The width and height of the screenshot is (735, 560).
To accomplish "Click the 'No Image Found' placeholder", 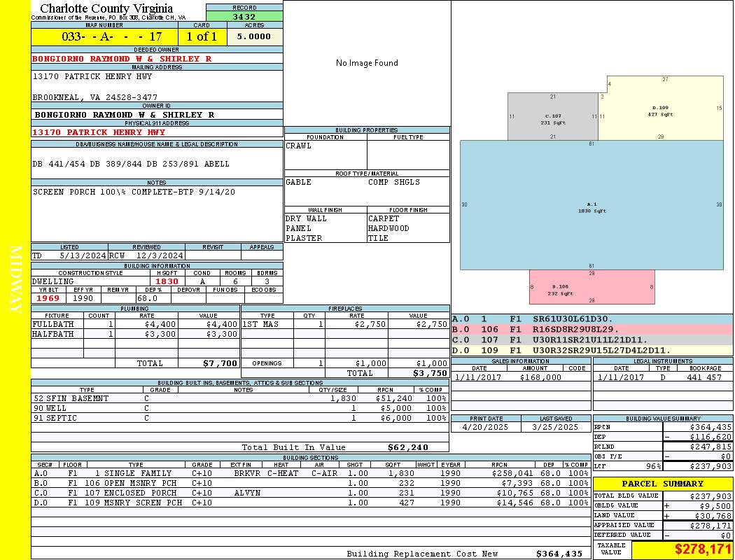I will pyautogui.click(x=367, y=63).
